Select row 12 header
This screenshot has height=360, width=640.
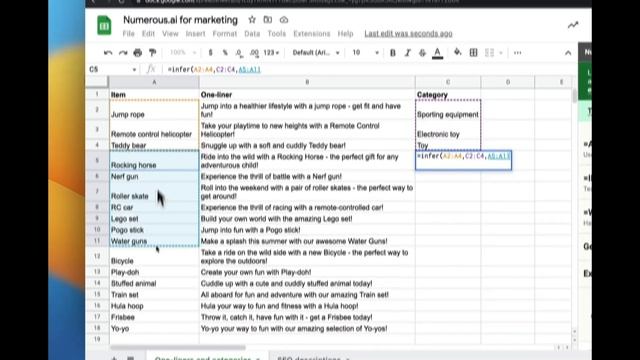(x=97, y=256)
